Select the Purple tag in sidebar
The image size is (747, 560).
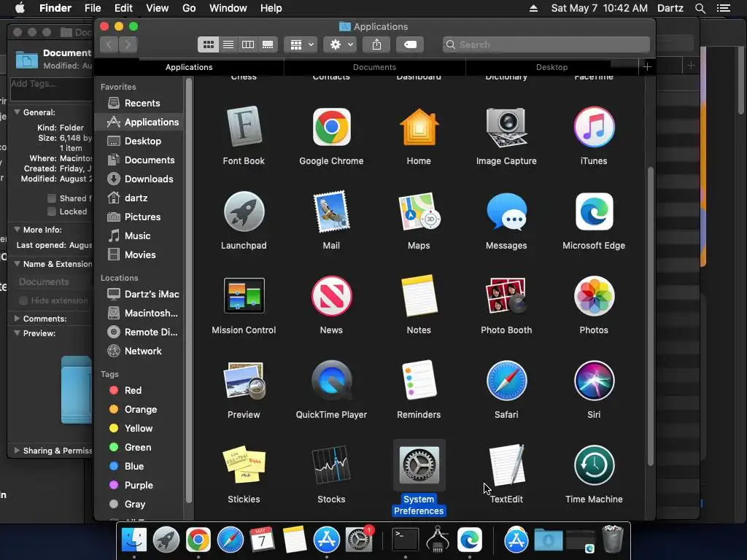(139, 485)
